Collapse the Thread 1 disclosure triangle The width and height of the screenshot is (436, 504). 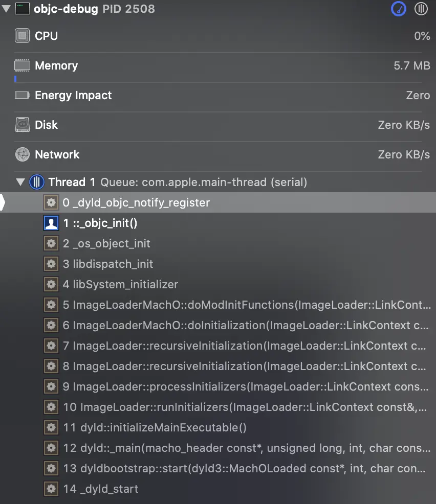click(x=20, y=182)
